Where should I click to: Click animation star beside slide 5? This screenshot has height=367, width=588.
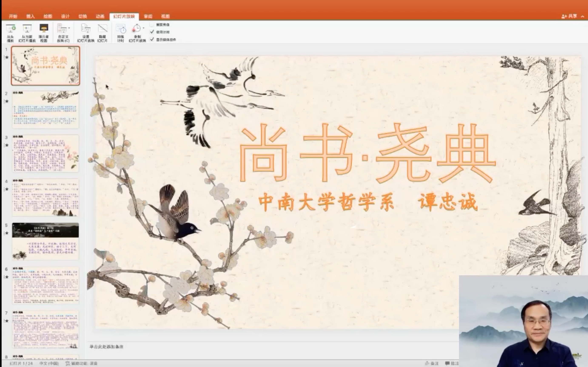click(x=7, y=233)
